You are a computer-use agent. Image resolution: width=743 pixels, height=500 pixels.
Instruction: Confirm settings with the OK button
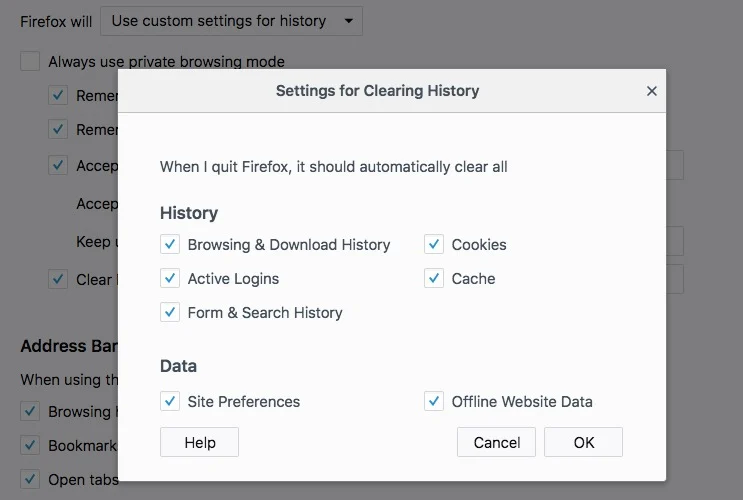pyautogui.click(x=583, y=442)
